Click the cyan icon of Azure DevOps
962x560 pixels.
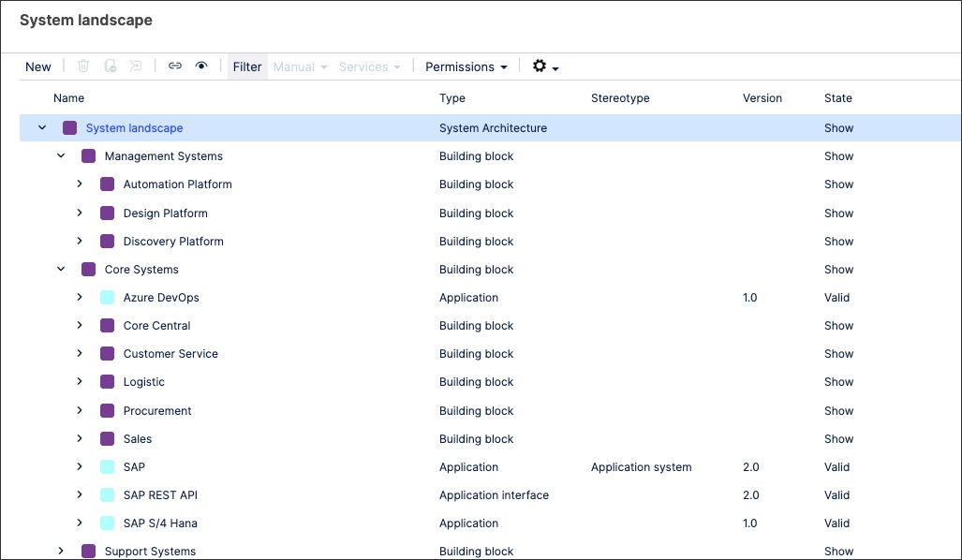(108, 298)
